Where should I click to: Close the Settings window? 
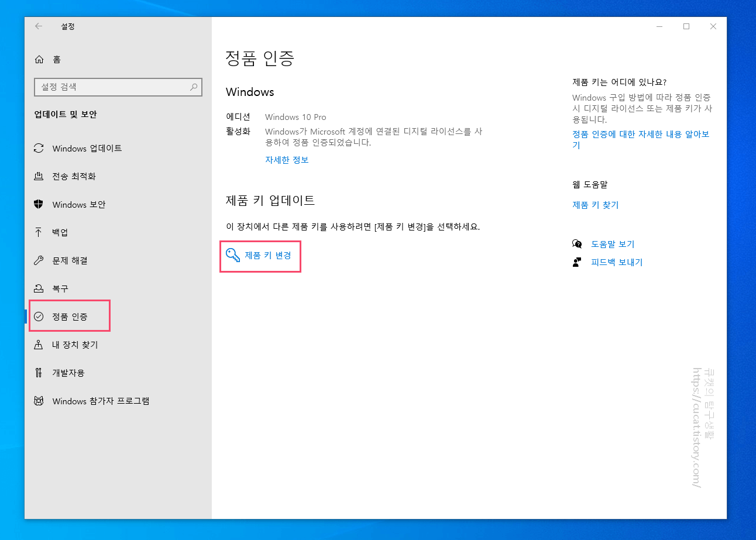[713, 26]
